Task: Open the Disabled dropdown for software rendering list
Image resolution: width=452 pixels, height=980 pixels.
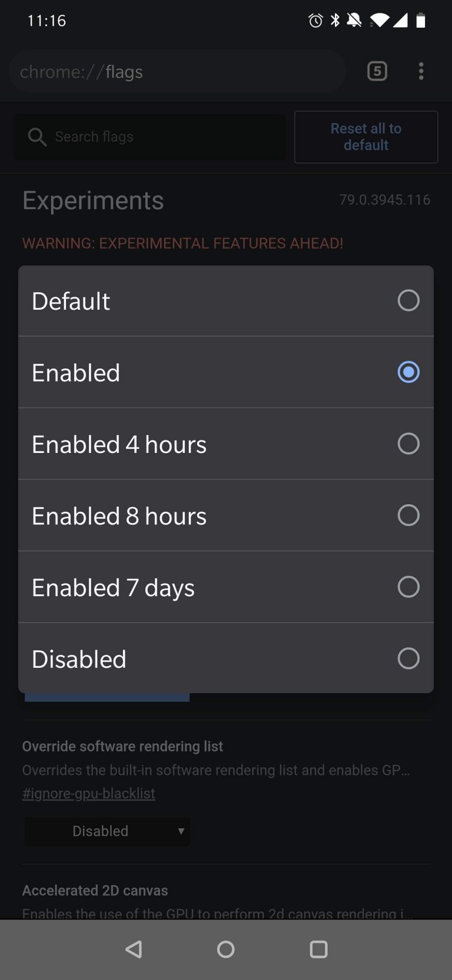Action: click(x=107, y=831)
